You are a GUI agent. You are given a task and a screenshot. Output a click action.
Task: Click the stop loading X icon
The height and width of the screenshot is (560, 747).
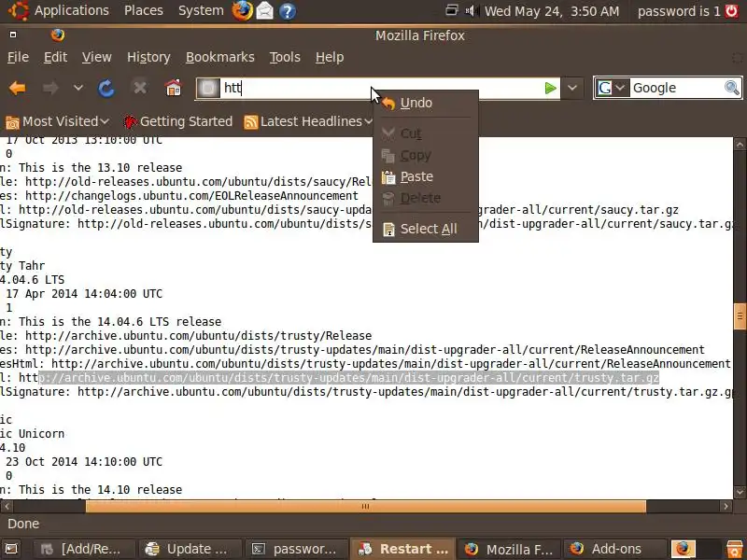point(139,88)
